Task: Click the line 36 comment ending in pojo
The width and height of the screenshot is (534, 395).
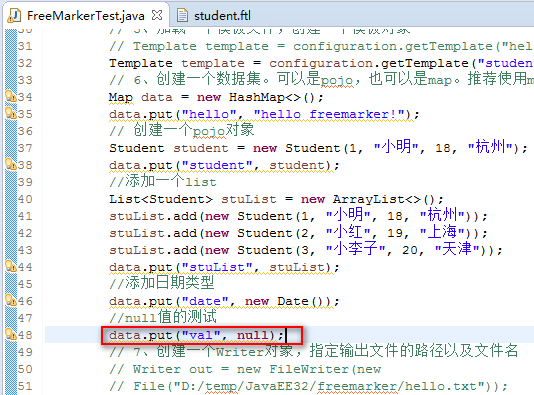Action: [182, 130]
